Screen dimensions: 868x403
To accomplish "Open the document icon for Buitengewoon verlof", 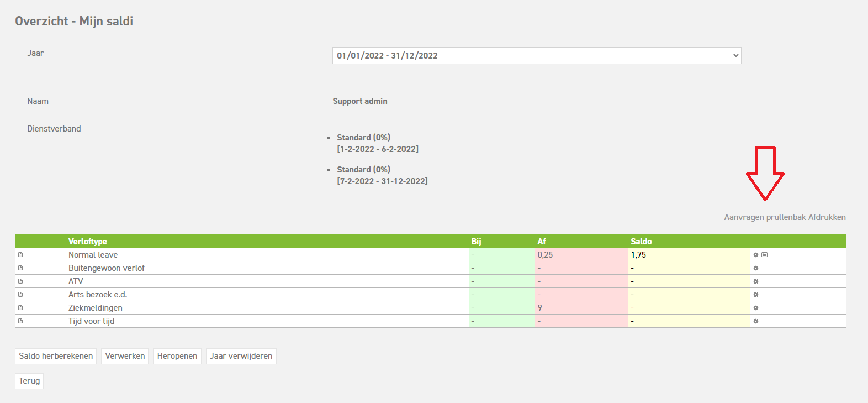I will (20, 268).
